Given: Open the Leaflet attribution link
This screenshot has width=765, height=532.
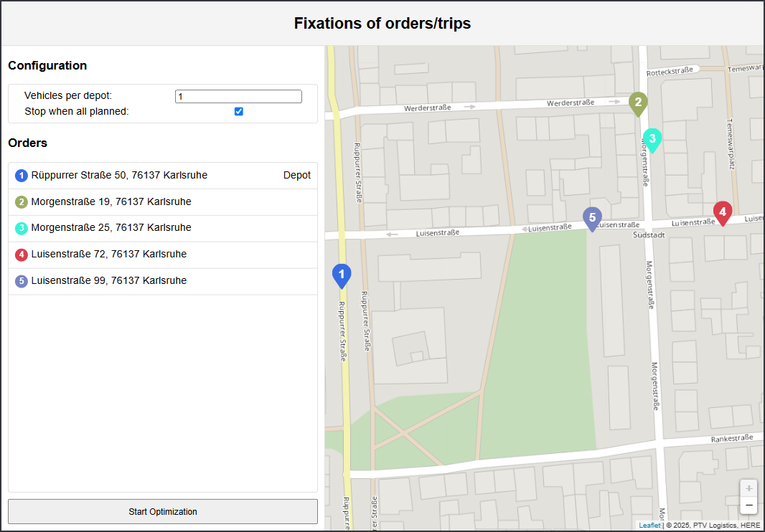Looking at the screenshot, I should point(649,525).
